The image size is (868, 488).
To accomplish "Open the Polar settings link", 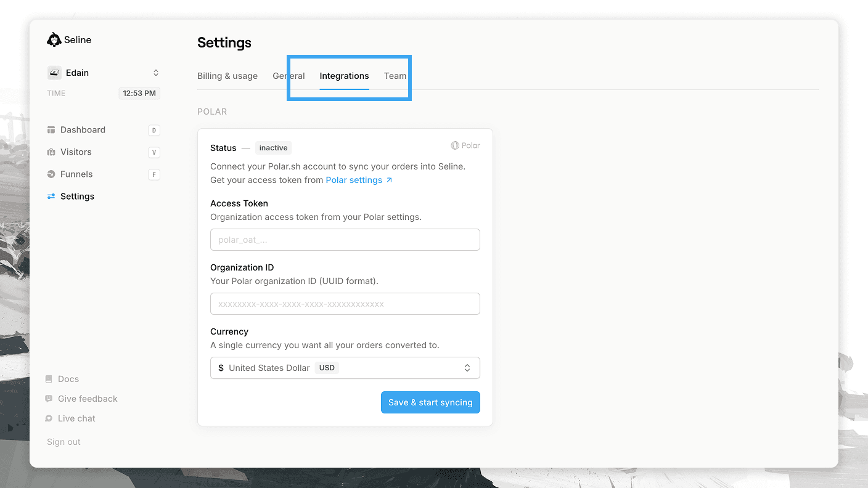I will tap(354, 180).
